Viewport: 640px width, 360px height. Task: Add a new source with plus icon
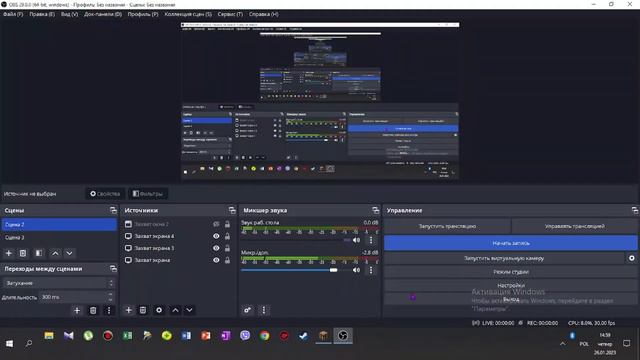(128, 310)
